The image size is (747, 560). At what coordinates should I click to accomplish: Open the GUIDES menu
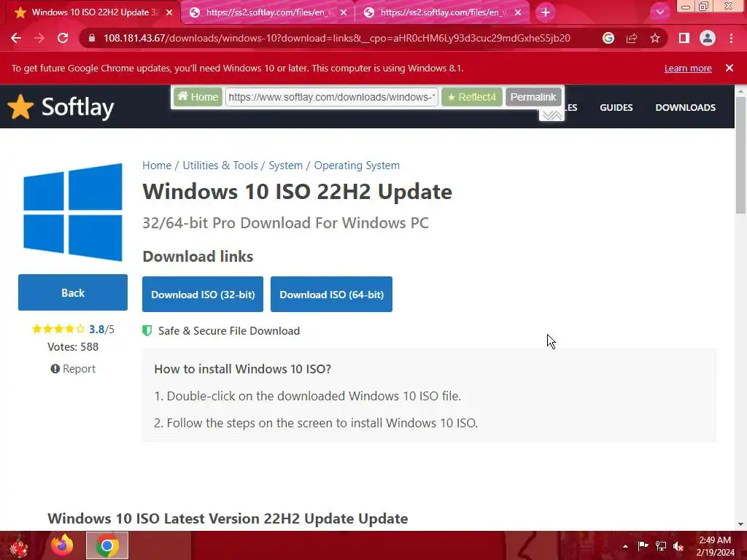(616, 108)
